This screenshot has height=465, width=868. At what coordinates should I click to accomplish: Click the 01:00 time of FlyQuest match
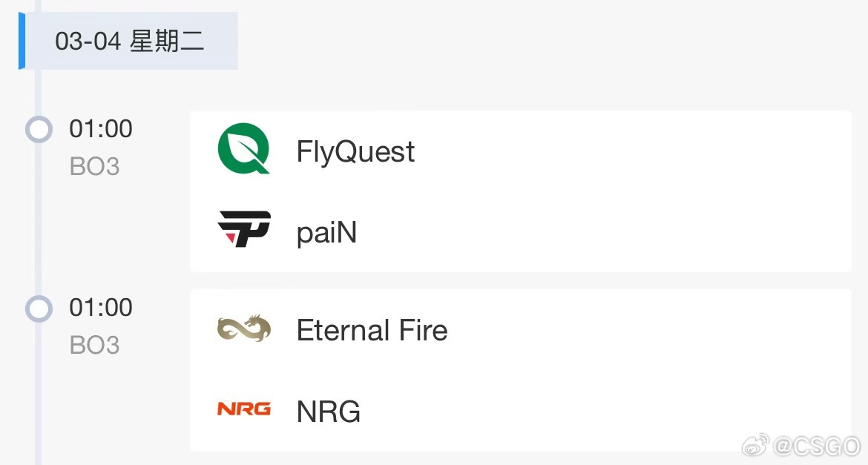click(101, 128)
